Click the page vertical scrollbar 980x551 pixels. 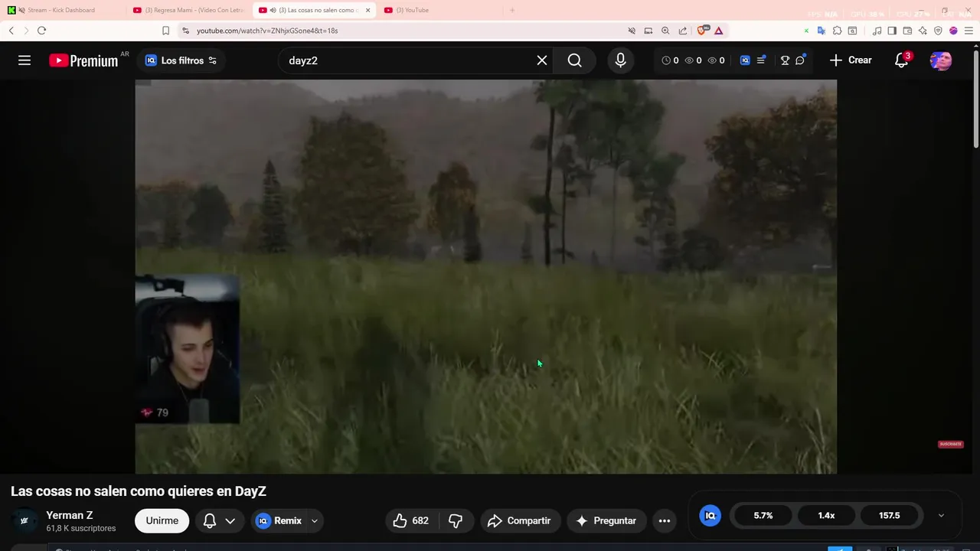(x=975, y=97)
